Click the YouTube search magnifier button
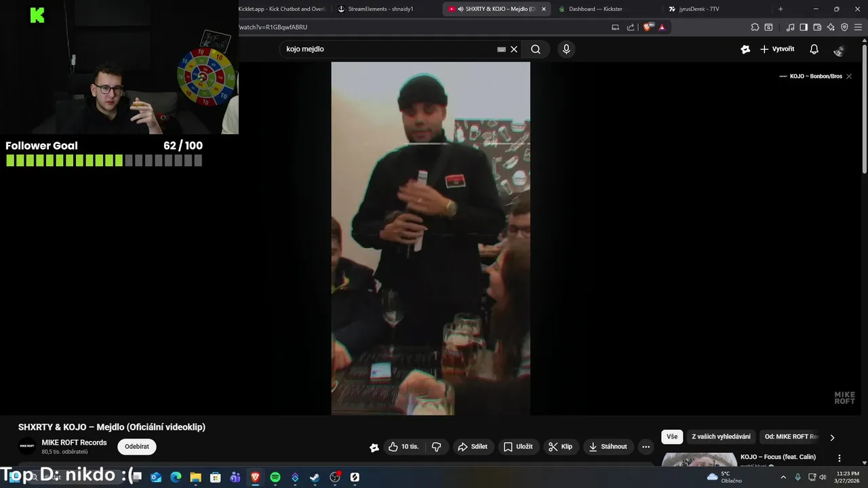Viewport: 868px width, 488px height. tap(536, 49)
